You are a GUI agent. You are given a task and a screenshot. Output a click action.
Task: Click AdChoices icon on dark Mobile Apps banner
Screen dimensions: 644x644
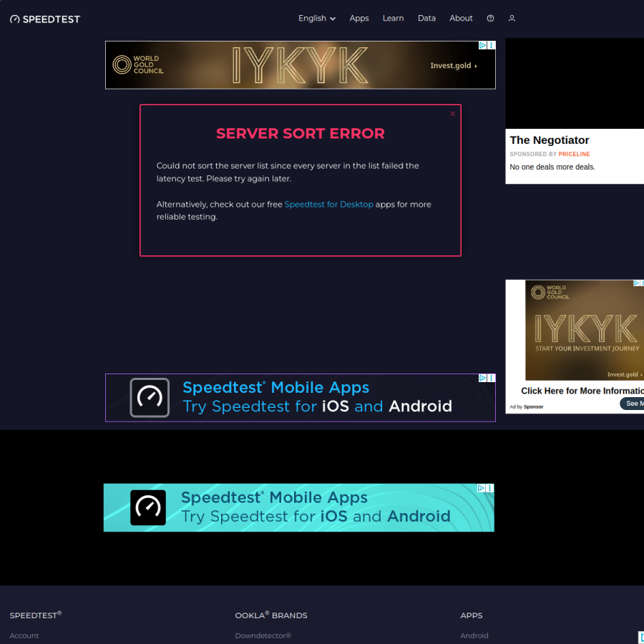coord(482,378)
